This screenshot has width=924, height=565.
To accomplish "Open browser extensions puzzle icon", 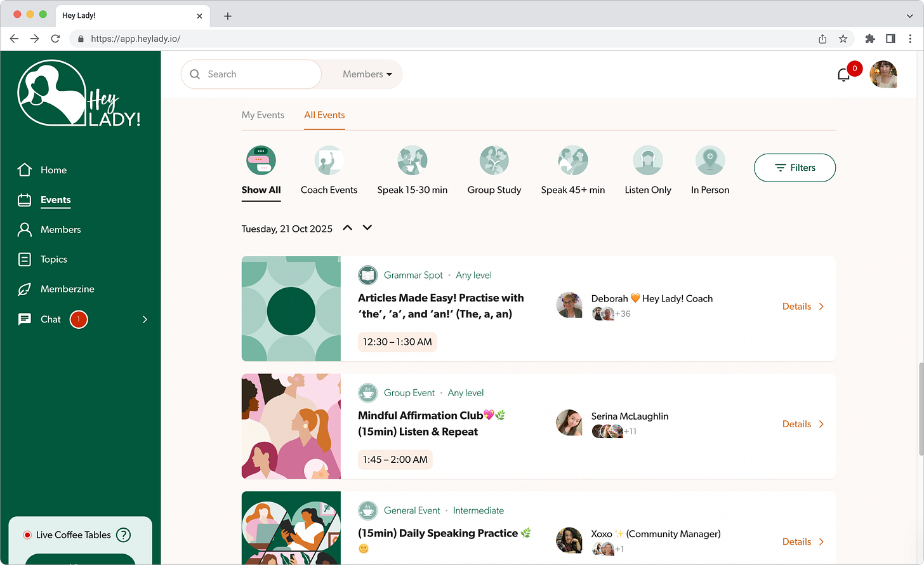I will tap(870, 39).
